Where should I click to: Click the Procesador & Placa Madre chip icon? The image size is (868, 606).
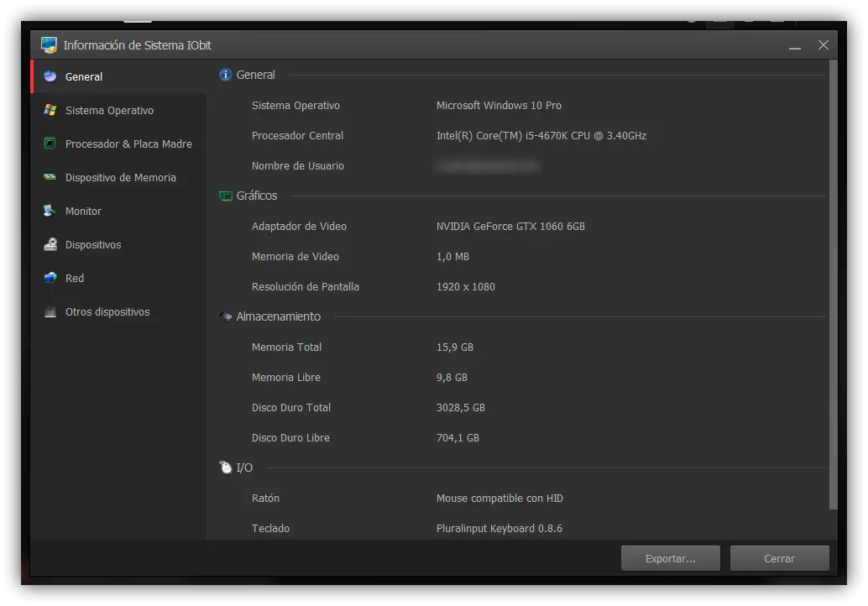[x=50, y=144]
